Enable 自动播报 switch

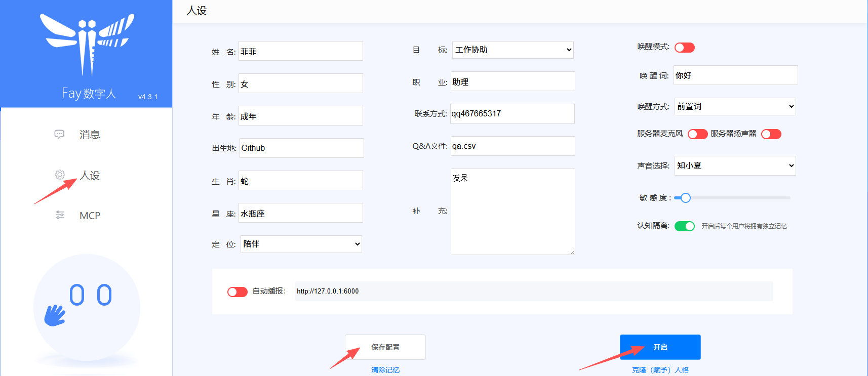click(238, 292)
